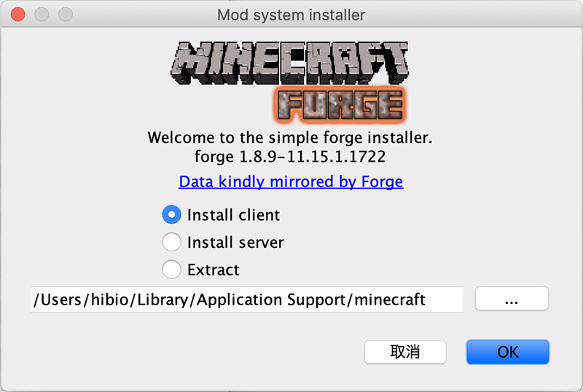This screenshot has height=392, width=583.
Task: Open the Data kindly mirrored by Forge link
Action: [291, 181]
